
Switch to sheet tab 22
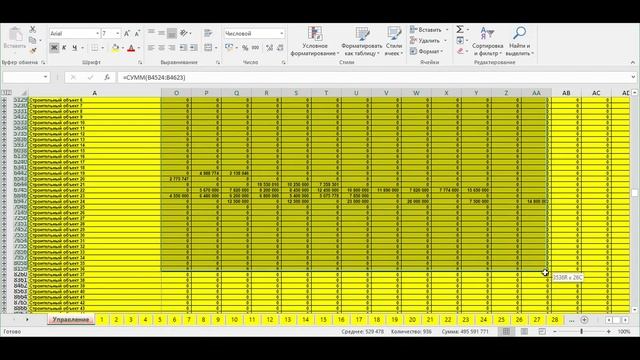click(x=448, y=320)
